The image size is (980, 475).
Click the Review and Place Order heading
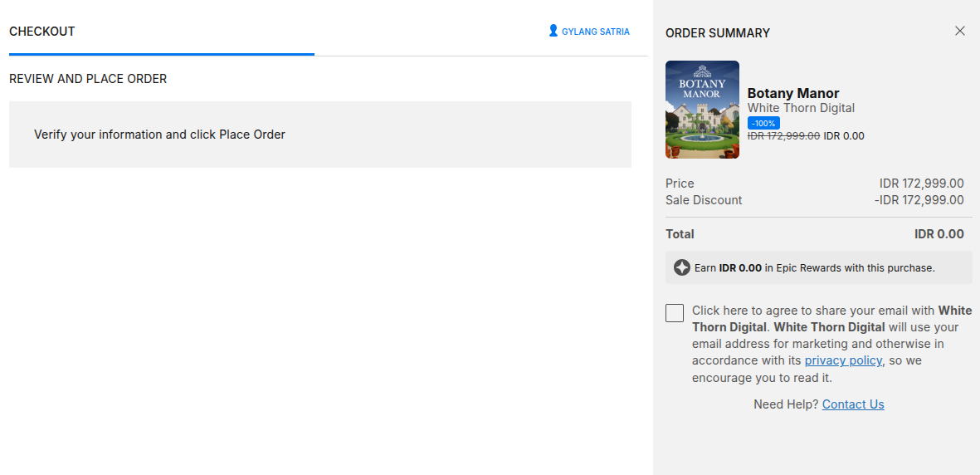(x=88, y=79)
